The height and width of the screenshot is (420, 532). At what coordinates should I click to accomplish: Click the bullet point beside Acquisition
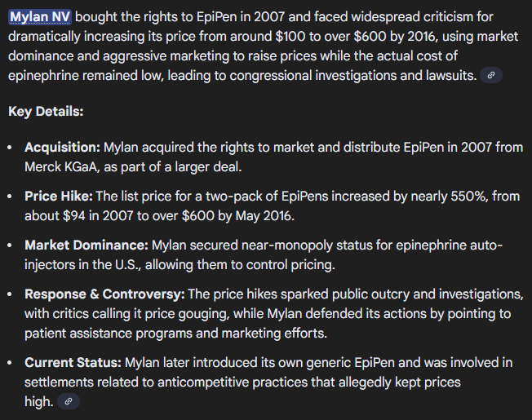[9, 148]
